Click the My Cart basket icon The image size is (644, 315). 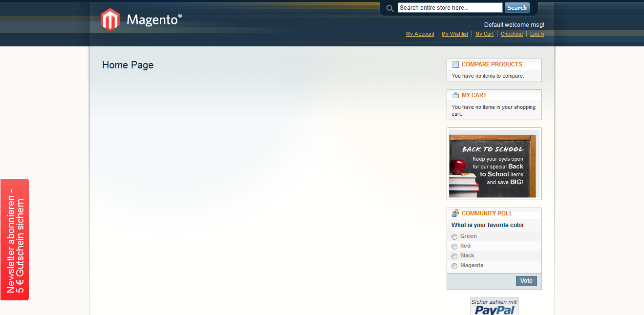pyautogui.click(x=455, y=95)
